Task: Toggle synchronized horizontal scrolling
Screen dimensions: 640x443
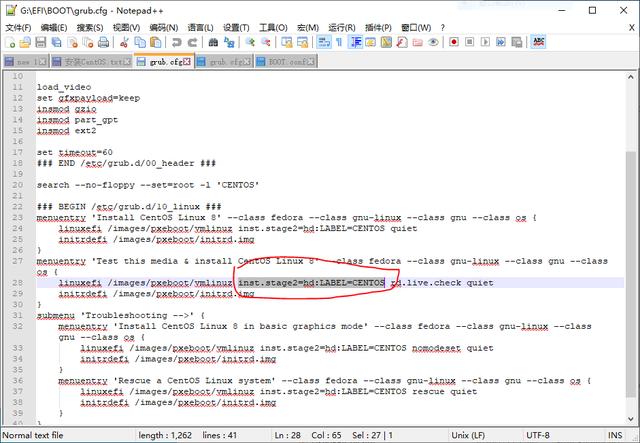Action: click(x=302, y=42)
